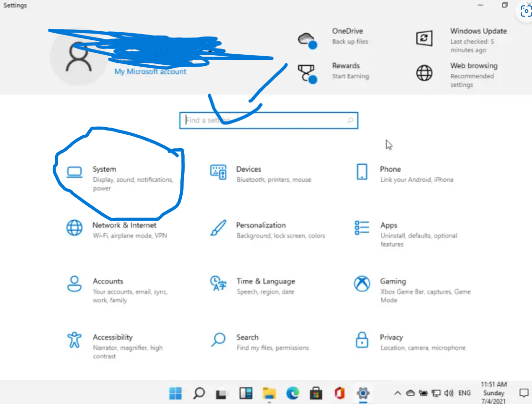The image size is (532, 404).
Task: Open Apps settings label
Action: 389,225
